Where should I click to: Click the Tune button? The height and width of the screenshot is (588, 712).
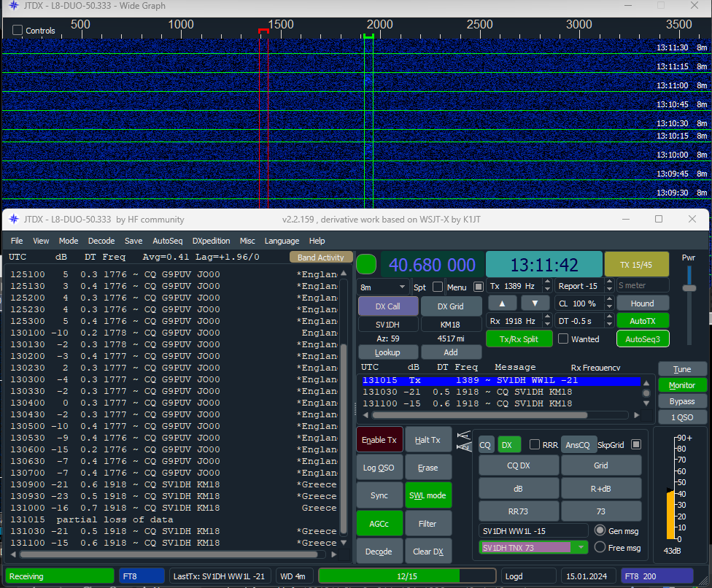[x=682, y=369]
